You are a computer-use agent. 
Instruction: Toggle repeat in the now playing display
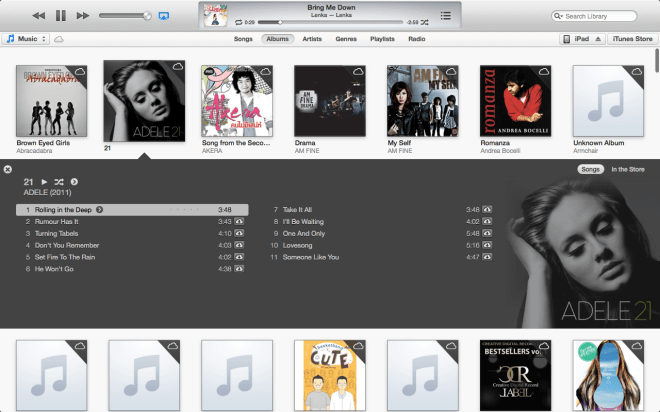pyautogui.click(x=238, y=21)
